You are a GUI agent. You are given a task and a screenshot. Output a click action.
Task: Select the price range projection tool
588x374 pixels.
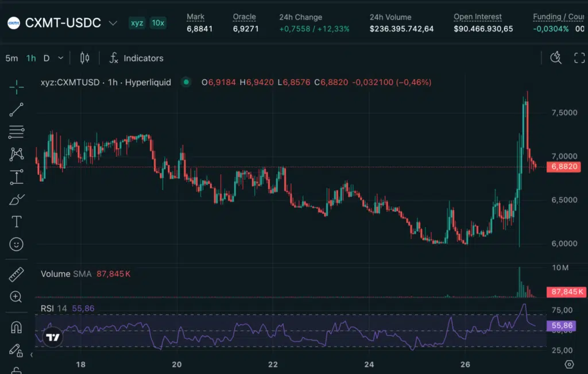pyautogui.click(x=17, y=177)
